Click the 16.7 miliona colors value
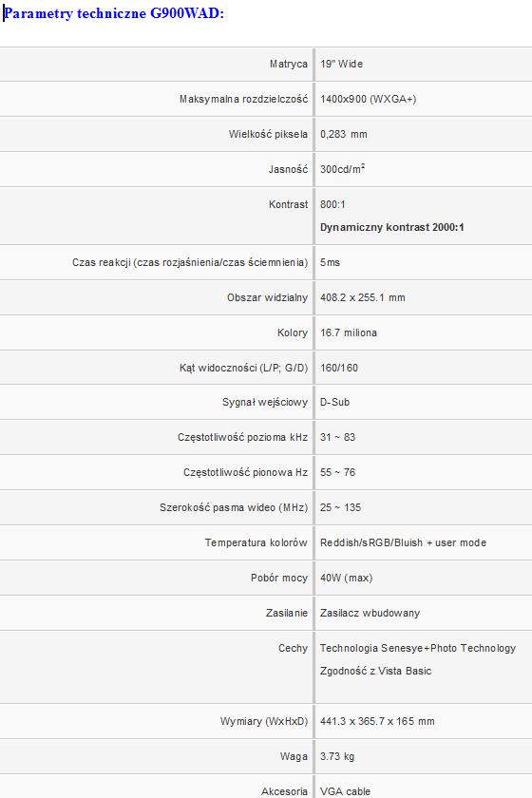532x798 pixels. (349, 332)
